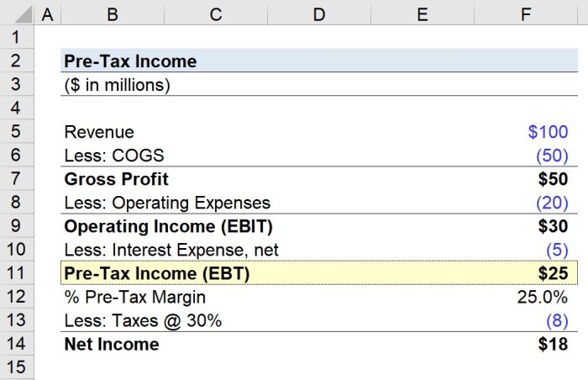The height and width of the screenshot is (380, 588).
Task: Select column B header
Action: click(x=113, y=14)
